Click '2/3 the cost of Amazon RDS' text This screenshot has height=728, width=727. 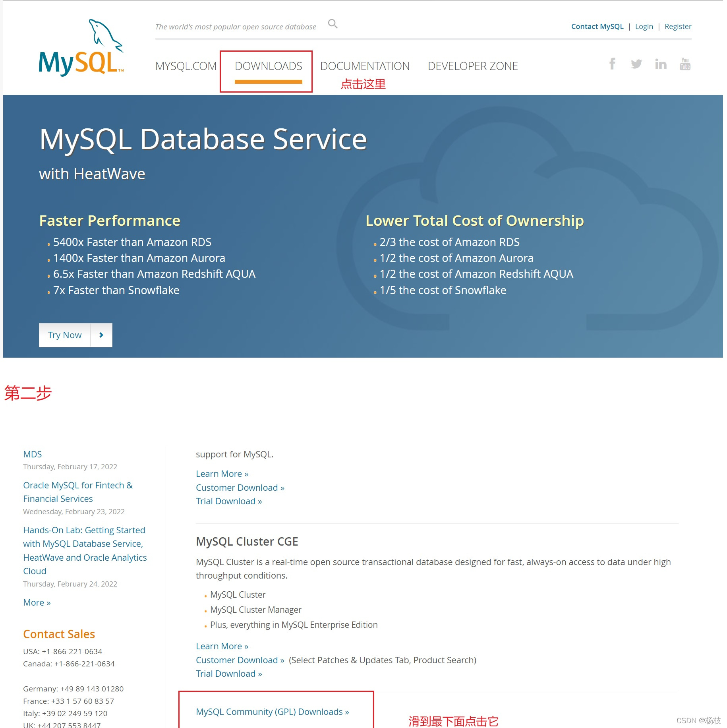(449, 242)
